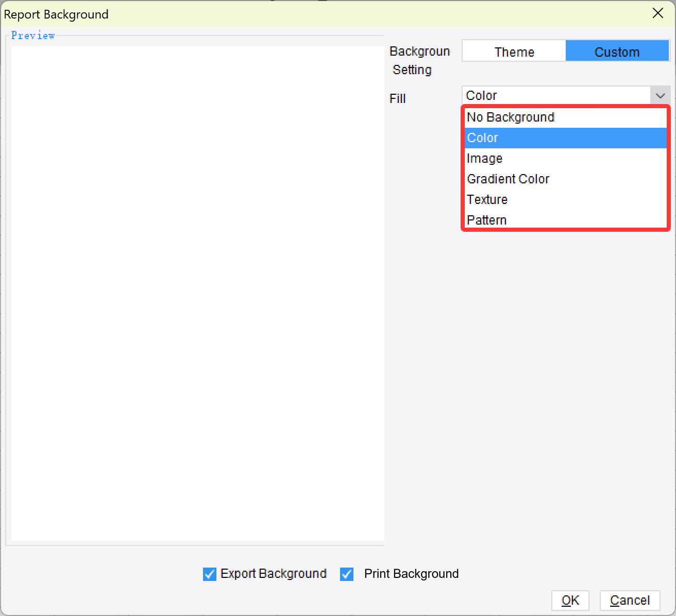The width and height of the screenshot is (676, 616).
Task: Toggle the Export Background checkbox
Action: tap(209, 574)
